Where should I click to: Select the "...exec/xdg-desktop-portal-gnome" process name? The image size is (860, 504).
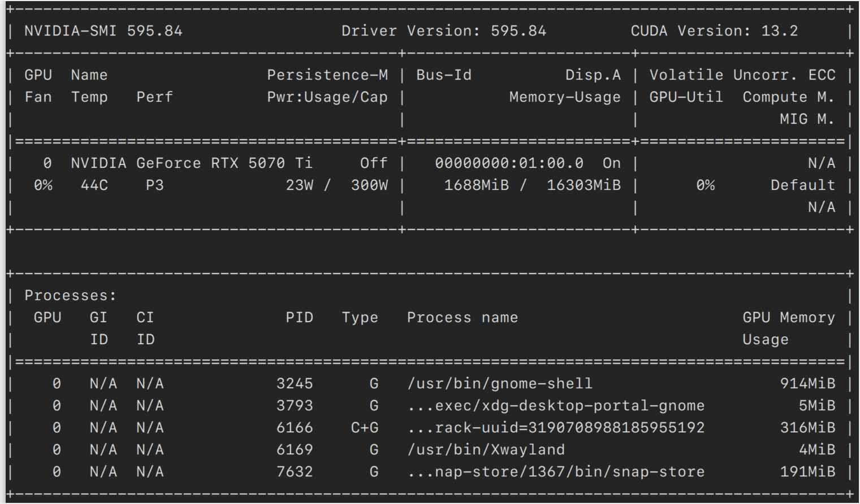(x=556, y=406)
